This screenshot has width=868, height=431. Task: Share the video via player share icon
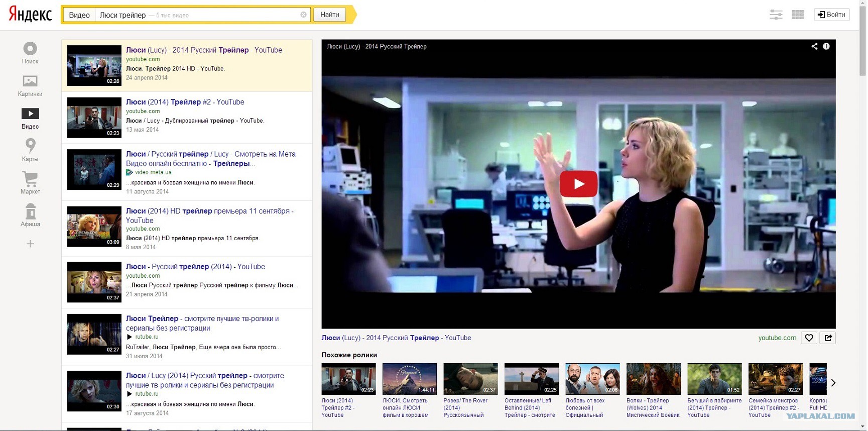point(814,46)
